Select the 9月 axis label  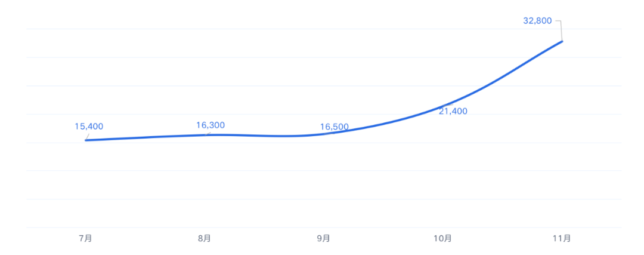pyautogui.click(x=324, y=238)
